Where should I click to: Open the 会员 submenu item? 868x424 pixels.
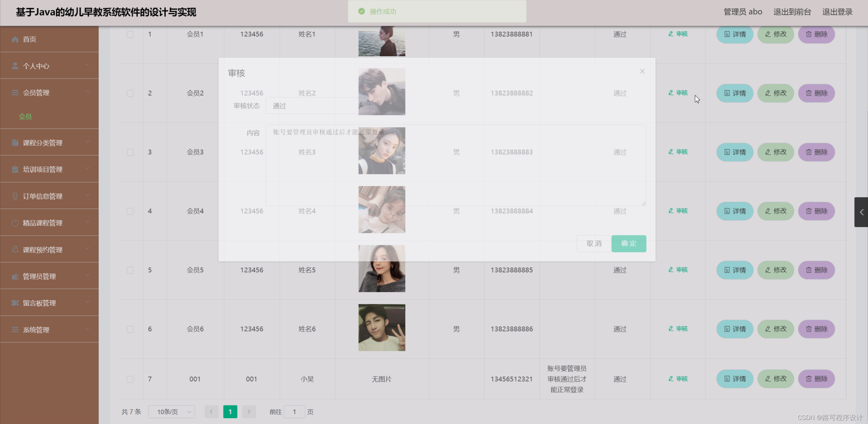tap(25, 117)
